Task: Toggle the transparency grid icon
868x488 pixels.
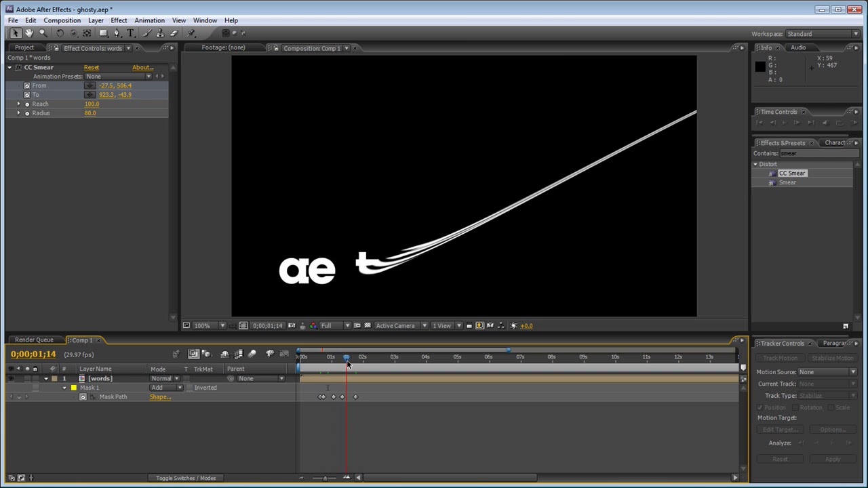Action: pos(368,326)
